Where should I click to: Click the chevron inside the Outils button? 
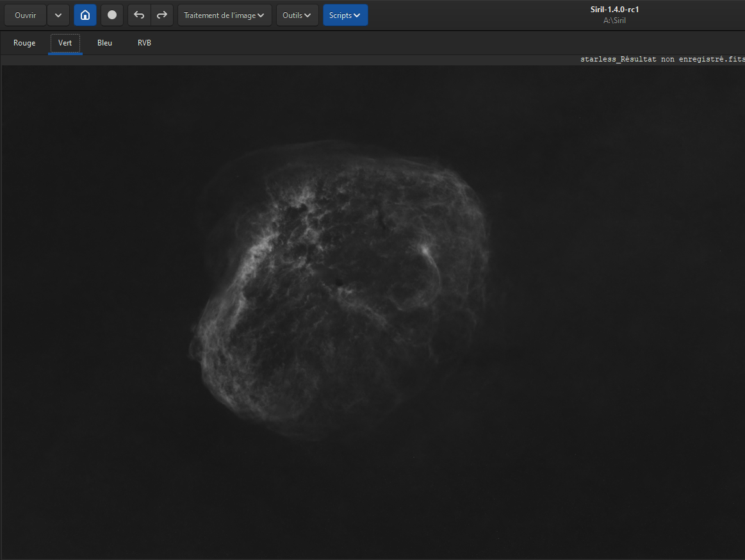[308, 15]
